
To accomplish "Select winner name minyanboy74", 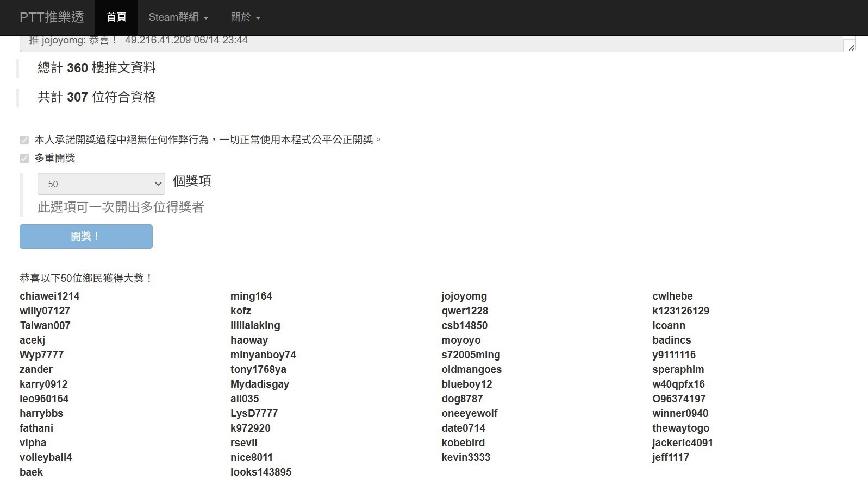I will 263,355.
